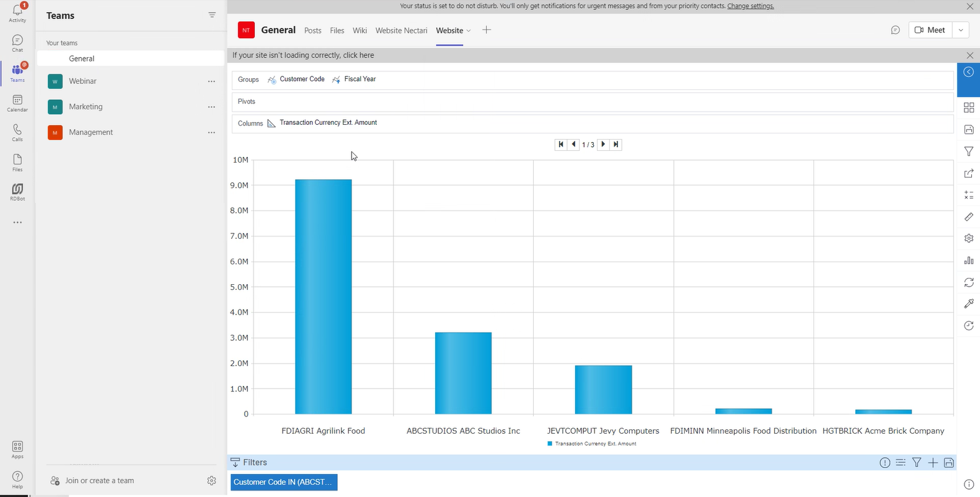Viewport: 980px width, 497px height.
Task: Click the Change settings link
Action: 750,6
